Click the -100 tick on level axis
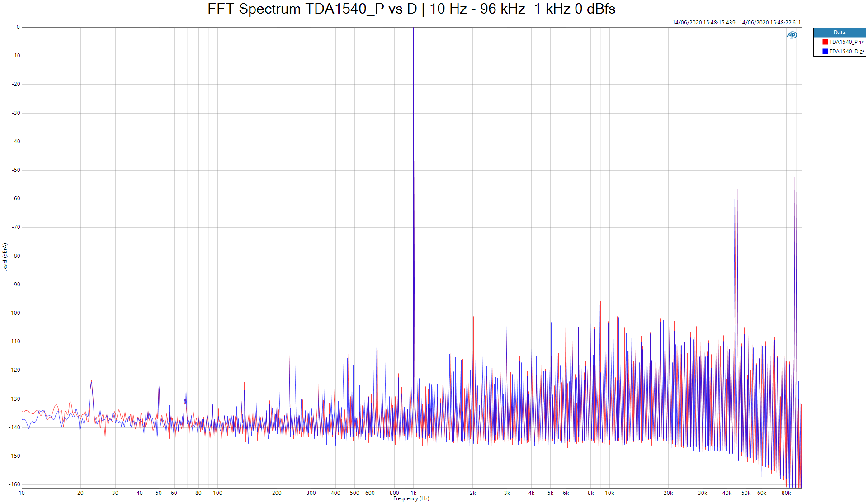The image size is (868, 503). pos(15,313)
